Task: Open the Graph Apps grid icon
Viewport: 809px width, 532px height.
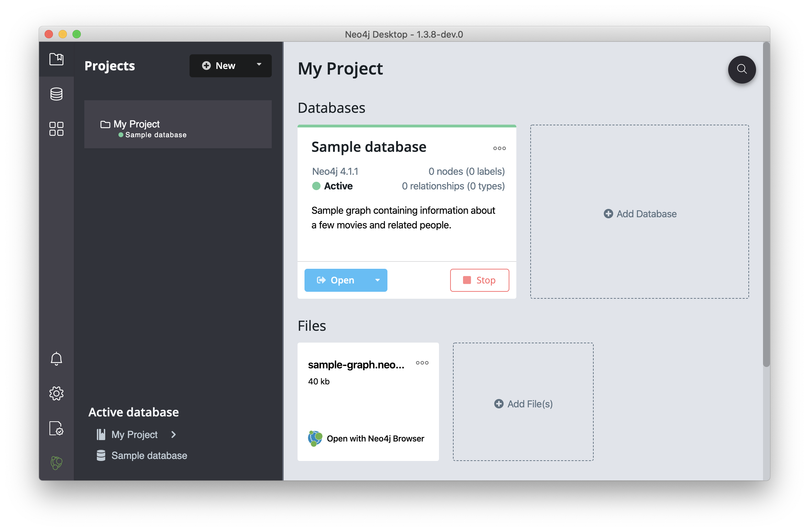Action: click(56, 129)
